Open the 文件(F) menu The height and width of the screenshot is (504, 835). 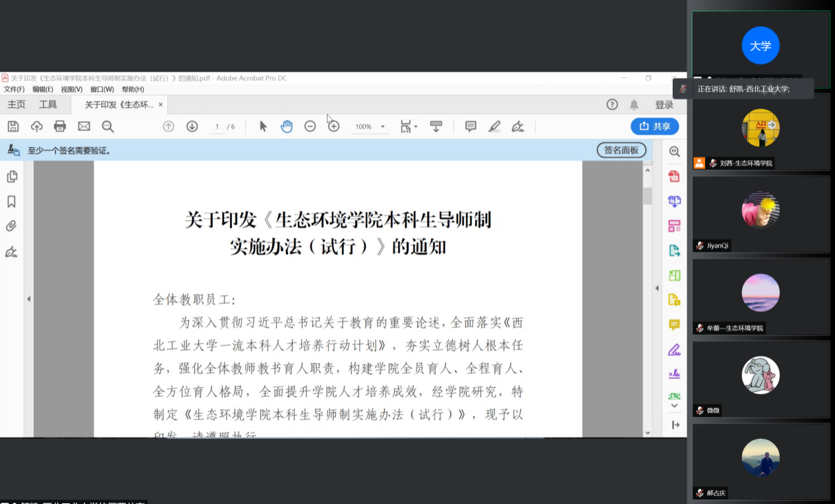tap(14, 90)
